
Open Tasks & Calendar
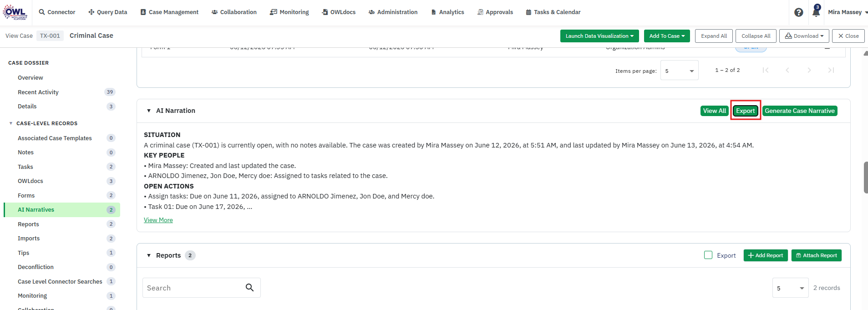pos(553,12)
